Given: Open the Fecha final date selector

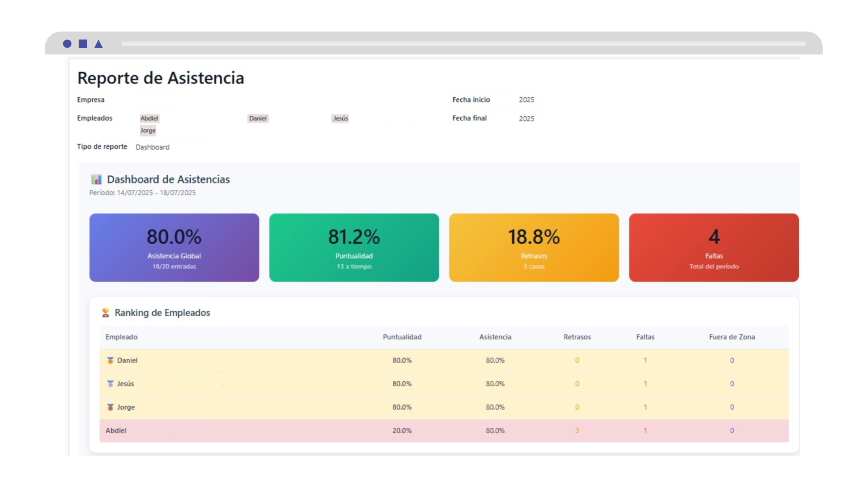Looking at the screenshot, I should tap(527, 118).
